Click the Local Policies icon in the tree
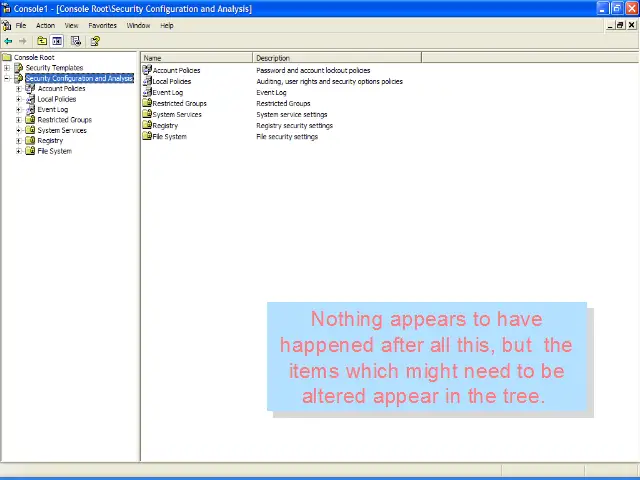This screenshot has height=480, width=640. (30, 99)
